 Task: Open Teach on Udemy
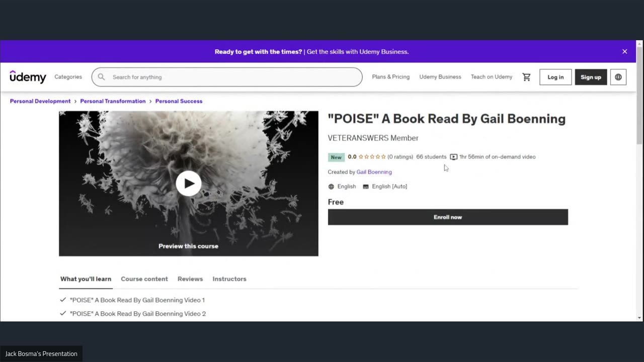[492, 77]
